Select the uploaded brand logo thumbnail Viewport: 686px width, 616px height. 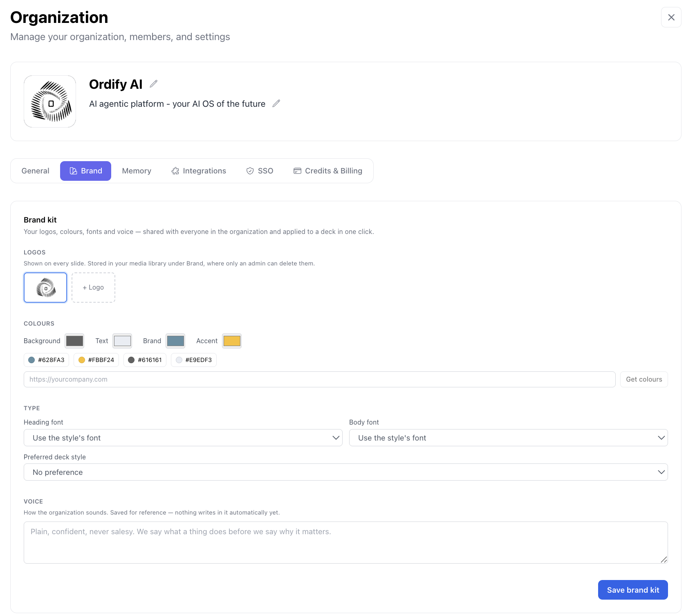[x=45, y=288]
